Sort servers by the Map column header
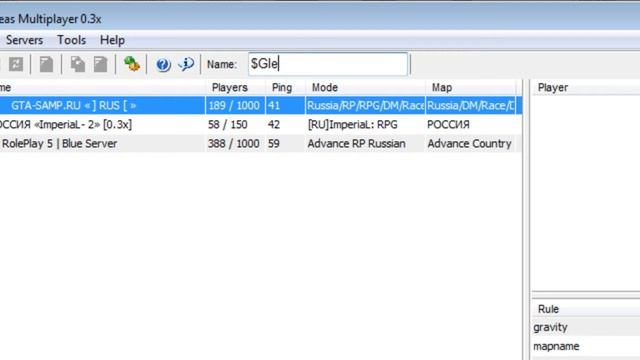Image resolution: width=640 pixels, height=360 pixels. point(471,87)
